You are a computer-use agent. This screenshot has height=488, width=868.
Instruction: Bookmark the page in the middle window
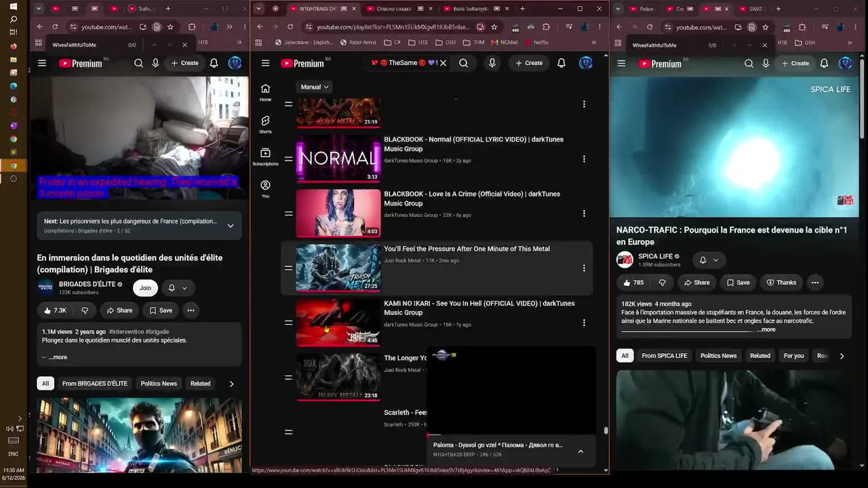point(494,27)
